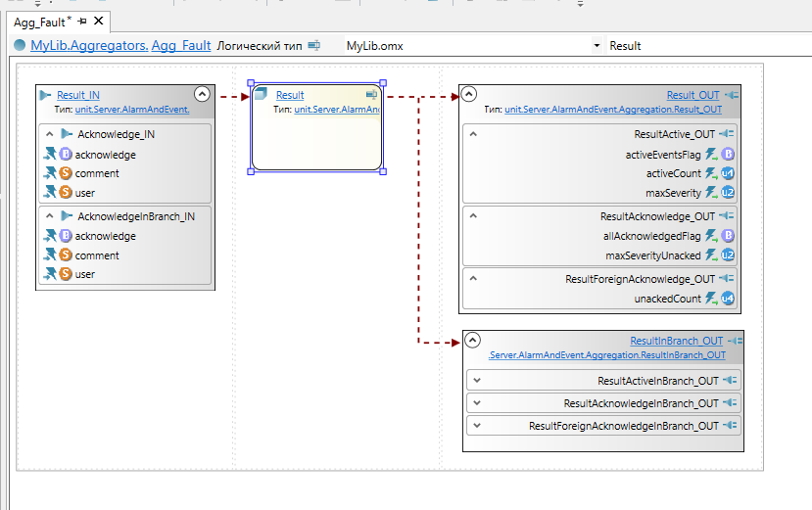Viewport: 812px width, 510px height.
Task: Open the MyLib.omx file dropdown
Action: (597, 46)
